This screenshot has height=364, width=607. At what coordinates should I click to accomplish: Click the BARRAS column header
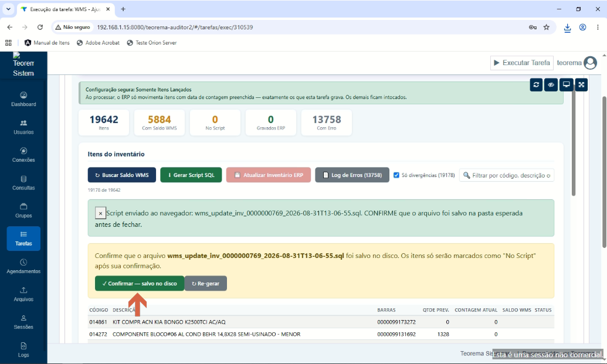[386, 310]
